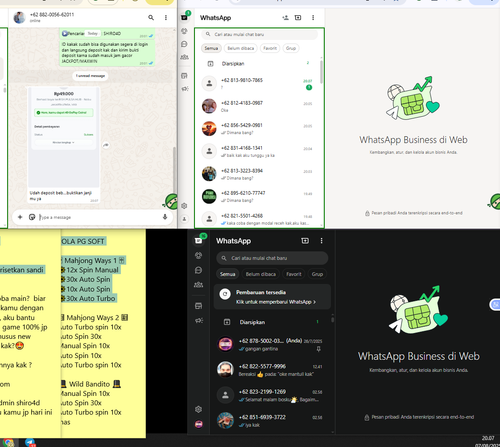Click 'Klik untuk memperbarui WhatsApp' update link
The image size is (500, 447).
click(x=276, y=302)
